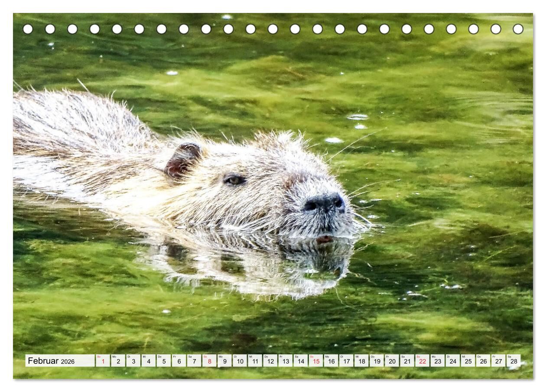Select date 2 in the calendar strip
This screenshot has height=392, width=546.
pos(118,361)
